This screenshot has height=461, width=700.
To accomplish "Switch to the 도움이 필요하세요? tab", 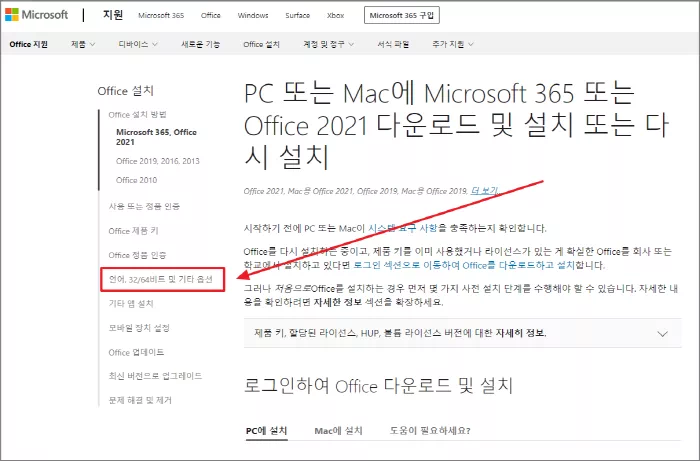I will click(430, 431).
